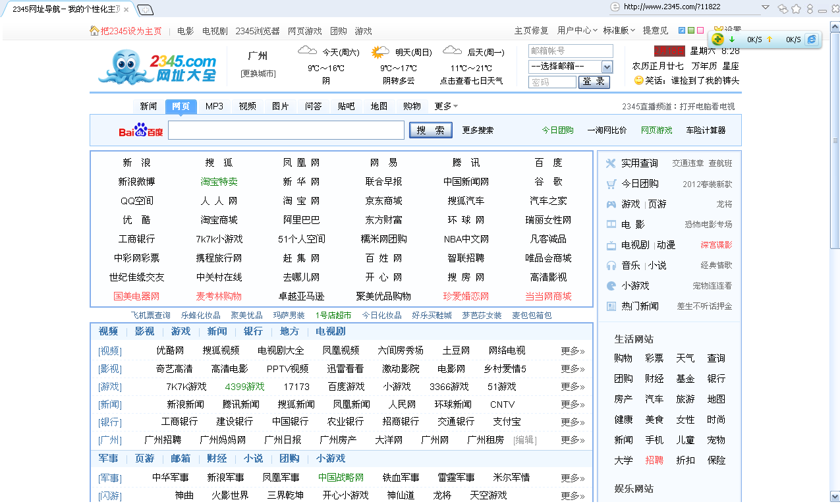
Task: Click the IE icon in speed widget
Action: coord(812,40)
